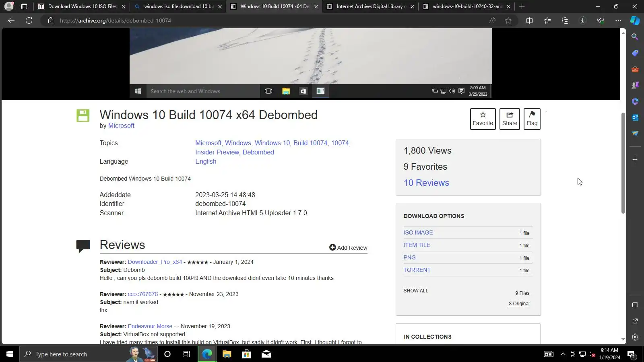Close the Windows 10 Build 10074 tab
Image resolution: width=644 pixels, height=362 pixels.
point(316,6)
